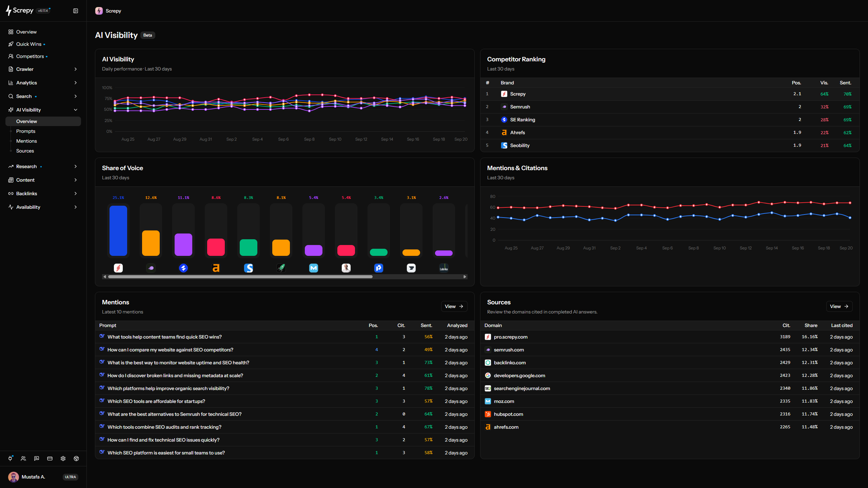Expand the Content sidebar section
Viewport: 868px width, 488px height.
click(43, 180)
